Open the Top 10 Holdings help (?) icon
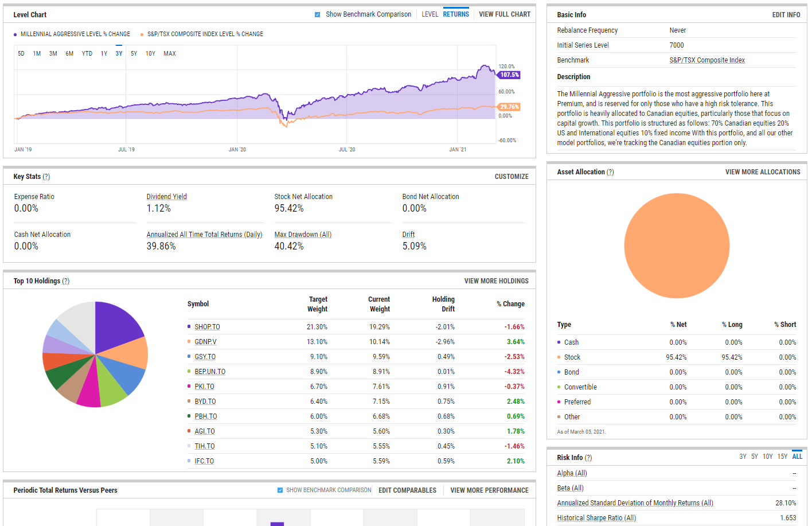The height and width of the screenshot is (526, 812). 66,281
